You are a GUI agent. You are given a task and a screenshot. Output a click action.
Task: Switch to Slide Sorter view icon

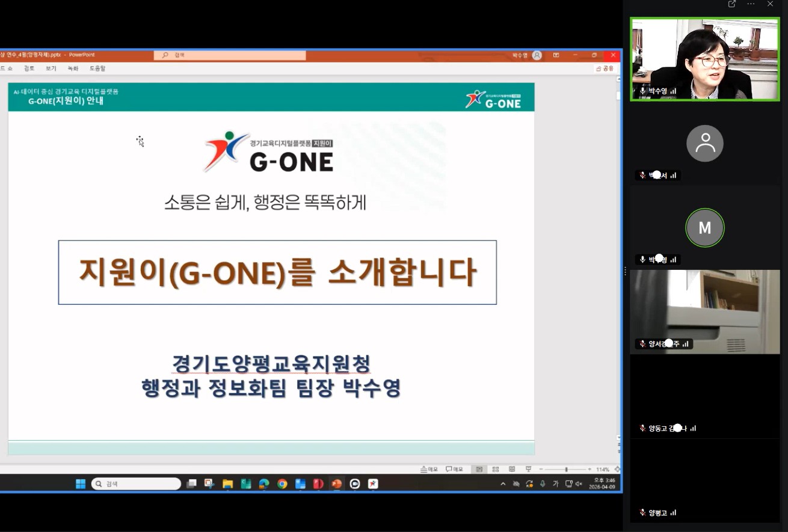[496, 469]
